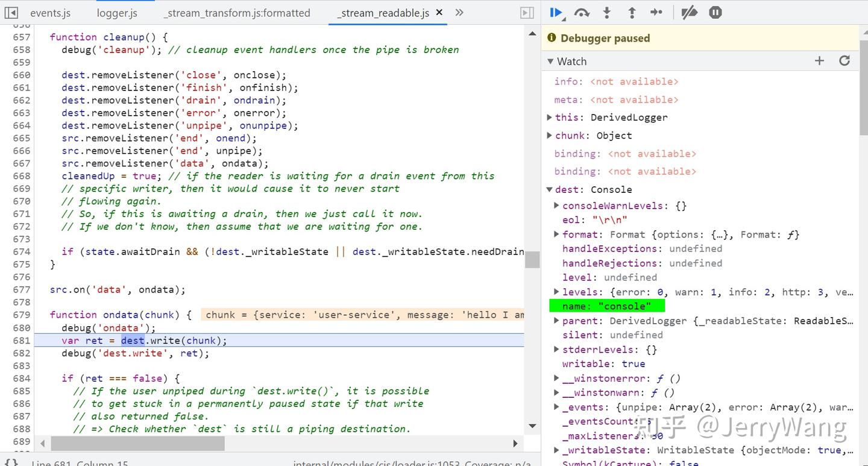Viewport: 868px width, 466px height.
Task: Open the logger.js tab
Action: click(x=117, y=13)
